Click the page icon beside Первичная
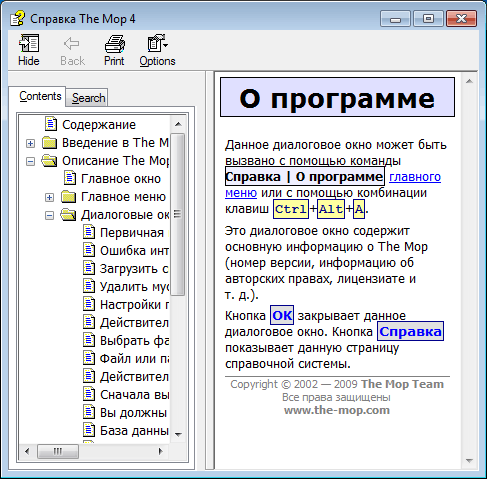487x479 pixels. point(89,232)
